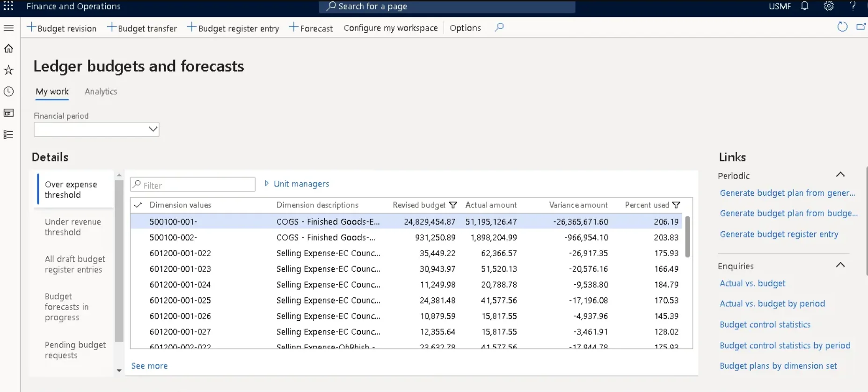This screenshot has width=868, height=392.
Task: Open Revised budget column filter icon
Action: 453,205
